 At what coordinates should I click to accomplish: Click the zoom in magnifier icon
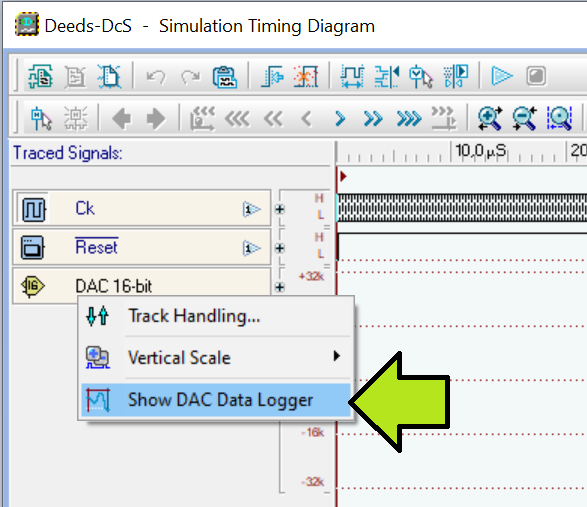point(490,118)
